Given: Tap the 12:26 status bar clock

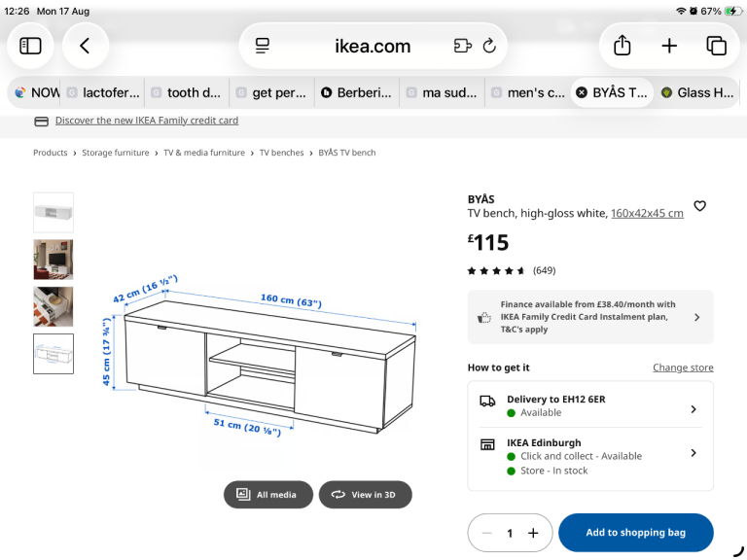Looking at the screenshot, I should click(x=17, y=11).
